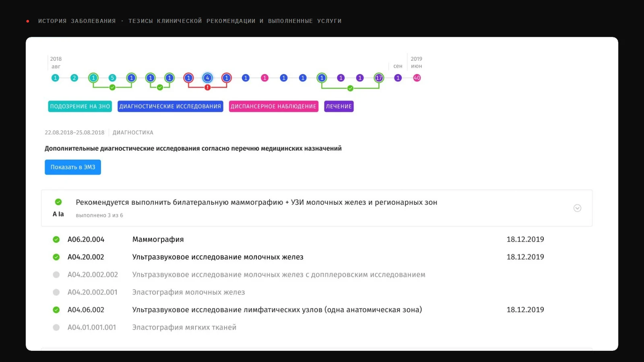
Task: Click the red exclamation warning icon on timeline
Action: [207, 87]
